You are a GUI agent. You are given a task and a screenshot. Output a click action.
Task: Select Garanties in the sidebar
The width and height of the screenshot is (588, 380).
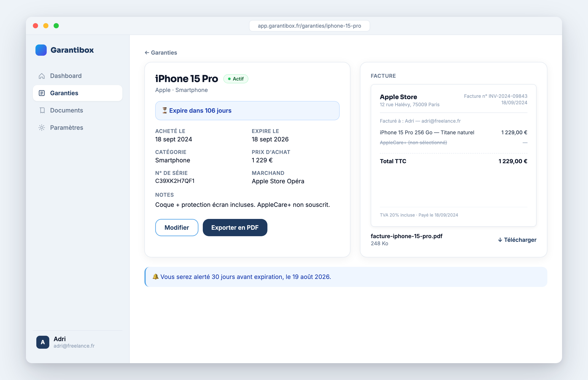(x=78, y=93)
